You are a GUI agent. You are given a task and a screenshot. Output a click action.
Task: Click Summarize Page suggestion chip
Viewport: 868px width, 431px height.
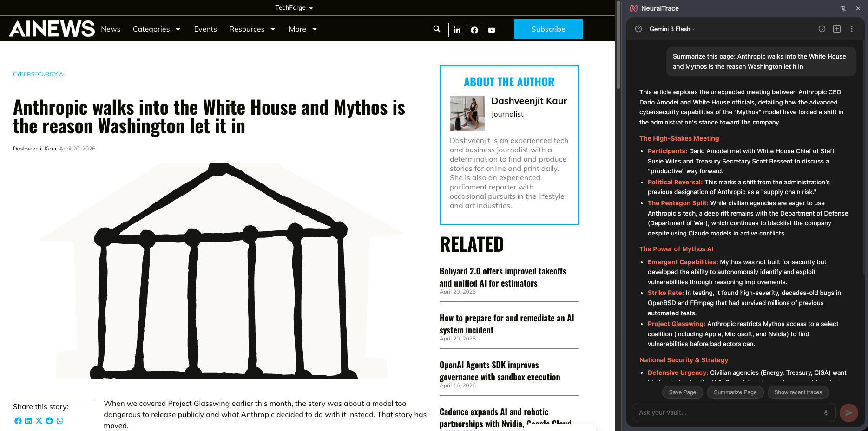(735, 392)
